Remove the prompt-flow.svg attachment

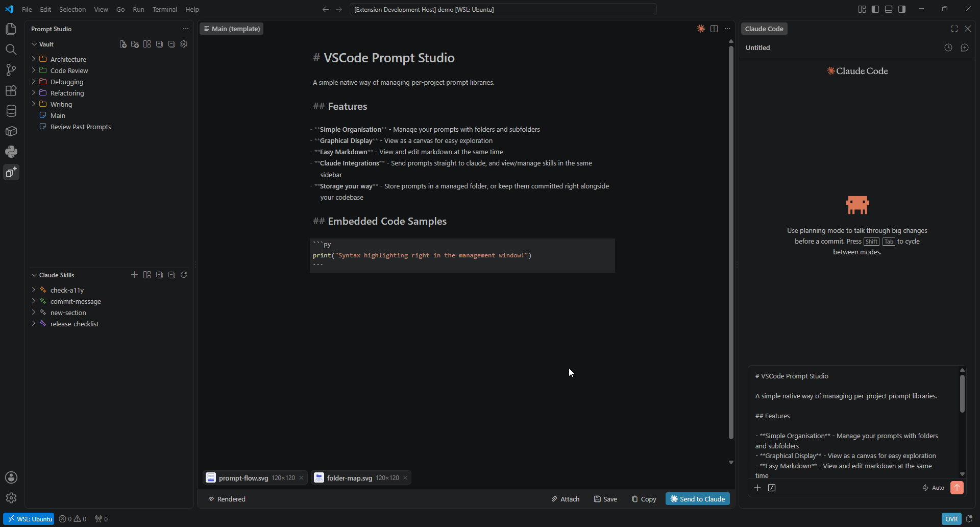click(302, 478)
